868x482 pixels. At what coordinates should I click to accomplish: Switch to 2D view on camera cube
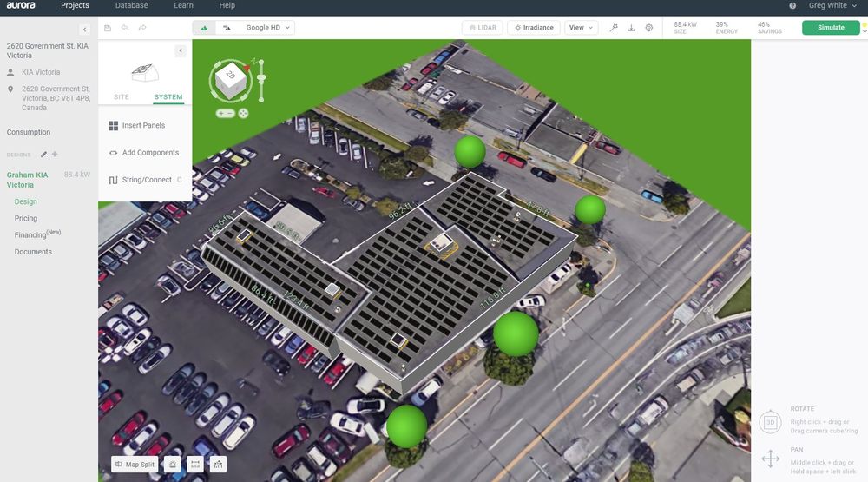point(231,76)
